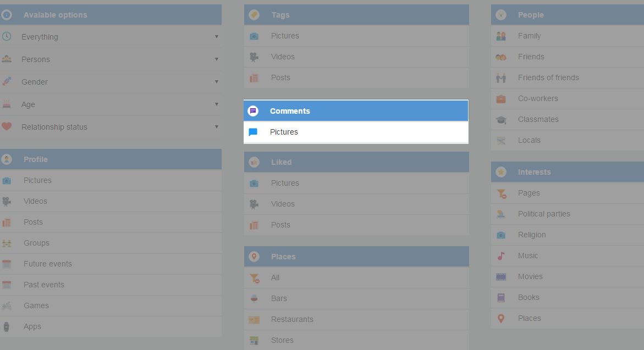
Task: Click the Relationship status heart icon
Action: [7, 127]
